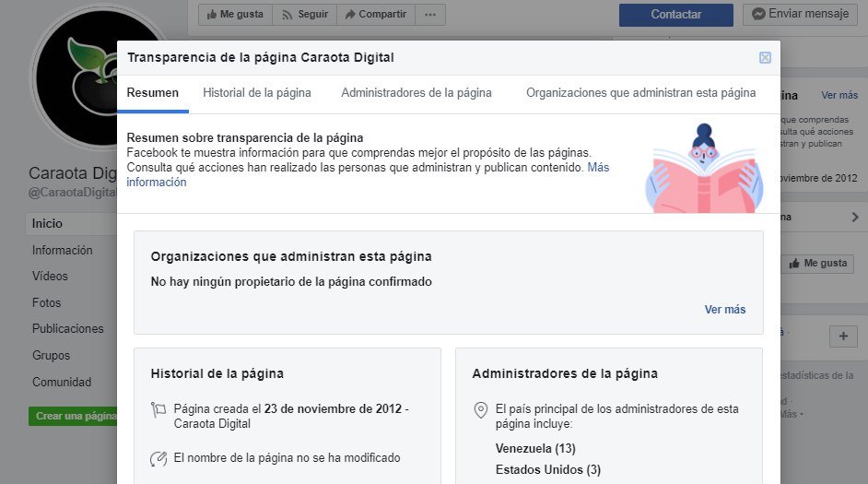Close the page transparency dialog
Image resolution: width=868 pixels, height=484 pixels.
(765, 57)
